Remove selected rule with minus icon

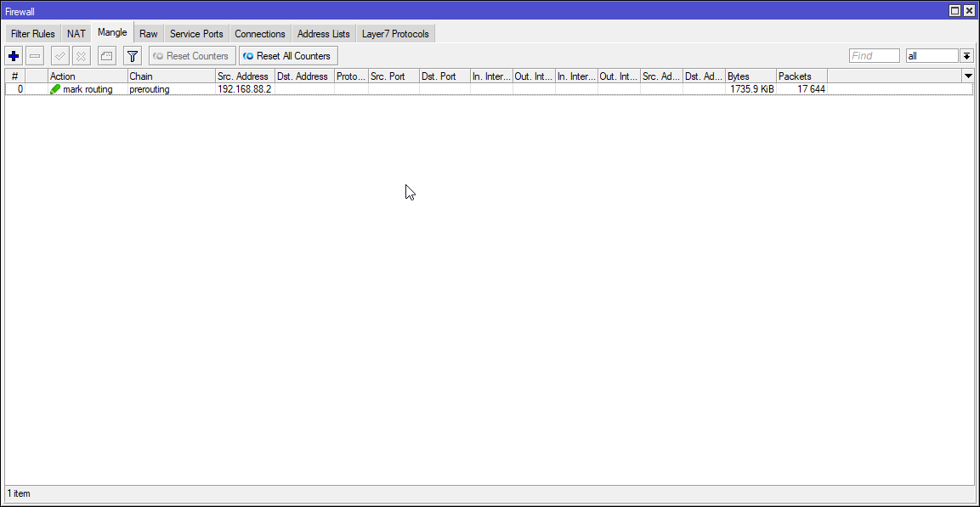[x=35, y=56]
